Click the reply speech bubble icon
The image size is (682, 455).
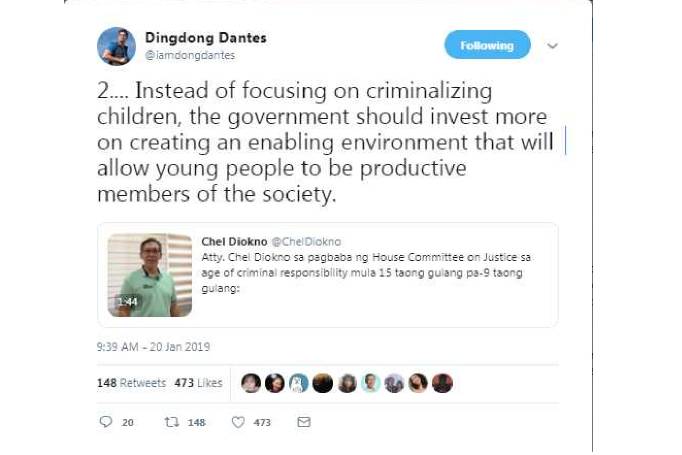point(106,422)
